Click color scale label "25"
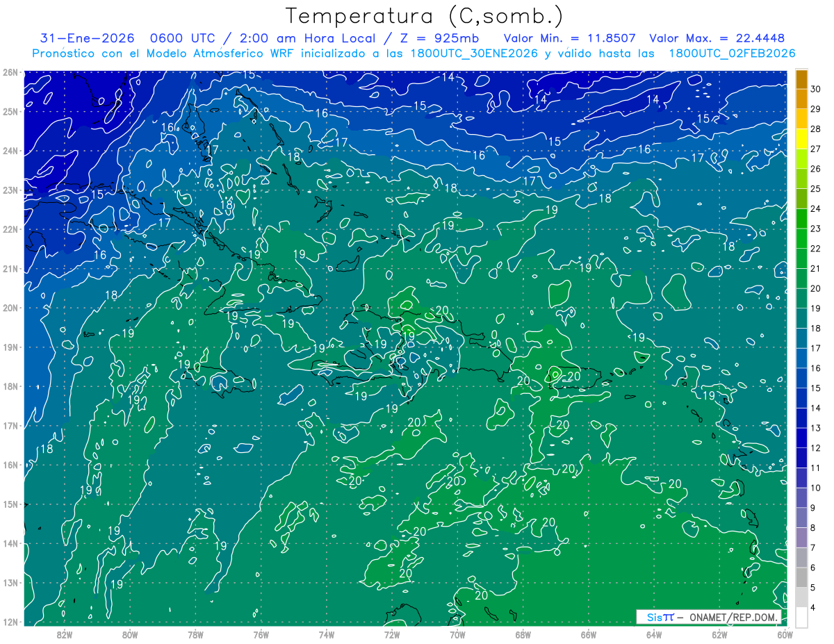834x644 pixels. point(816,189)
